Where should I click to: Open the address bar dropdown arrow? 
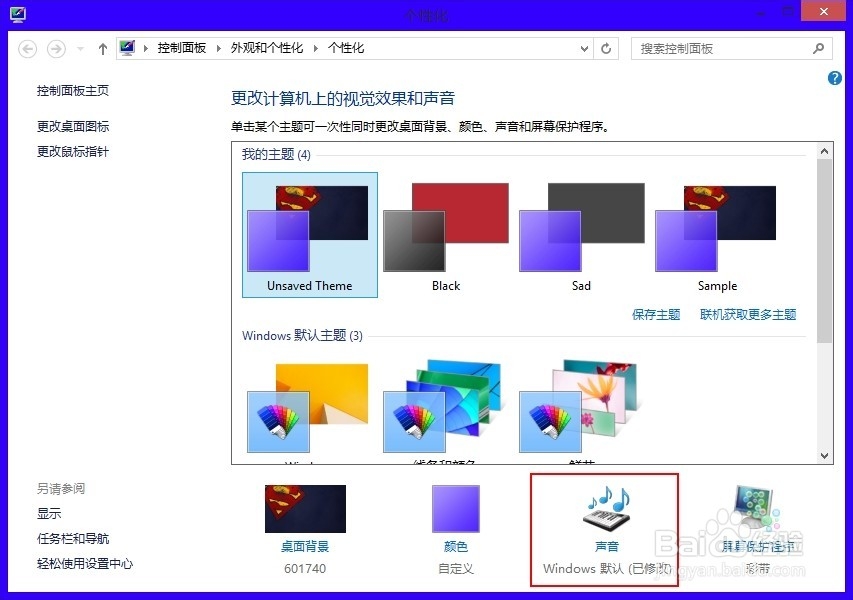click(584, 48)
